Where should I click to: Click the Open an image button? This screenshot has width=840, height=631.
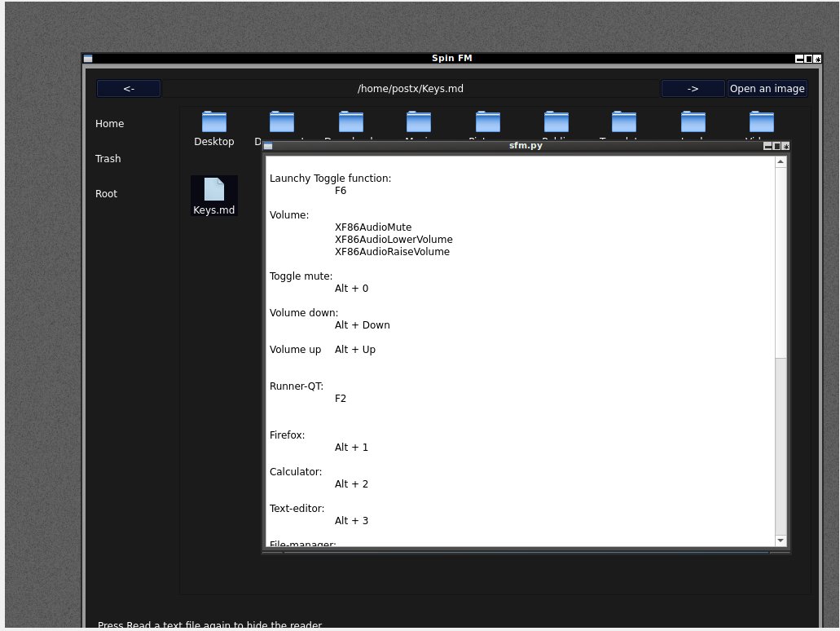click(767, 89)
